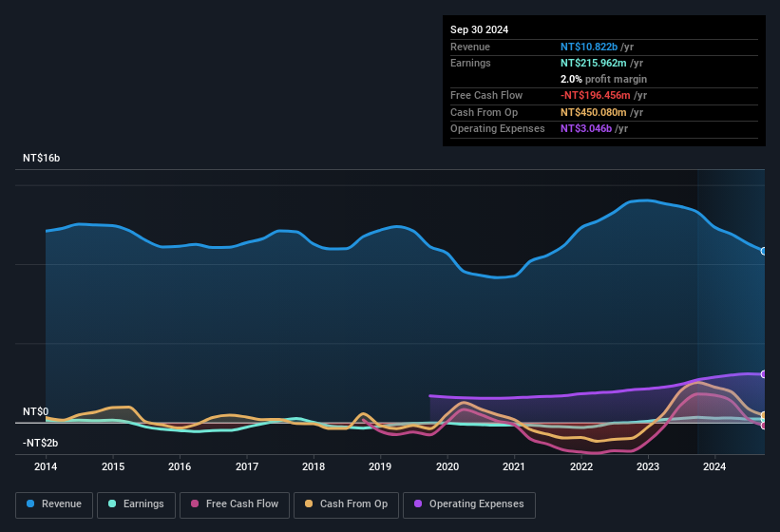Click the 2.0% profit margin text
The height and width of the screenshot is (532, 780).
click(603, 80)
